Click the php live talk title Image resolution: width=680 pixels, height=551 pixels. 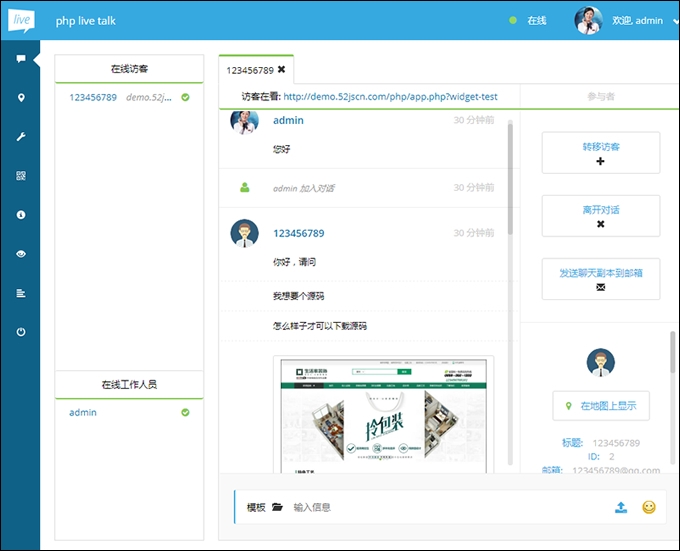(x=85, y=21)
